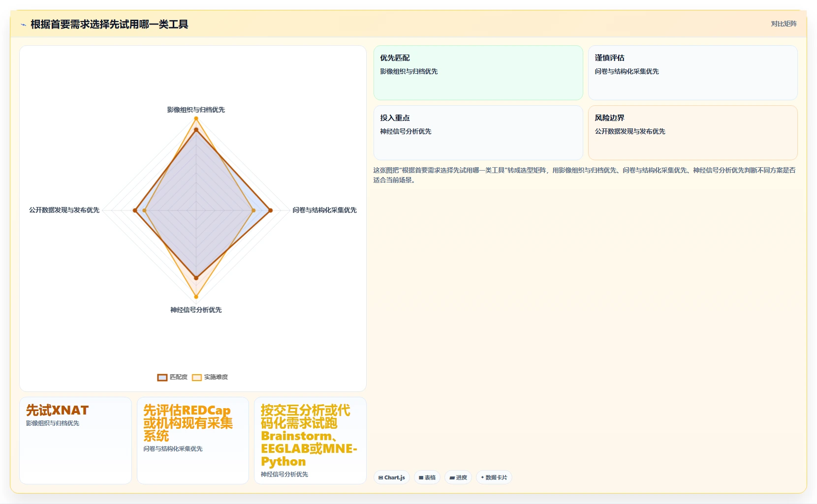This screenshot has height=504, width=817.
Task: Click the Chart.js chip
Action: pos(392,477)
